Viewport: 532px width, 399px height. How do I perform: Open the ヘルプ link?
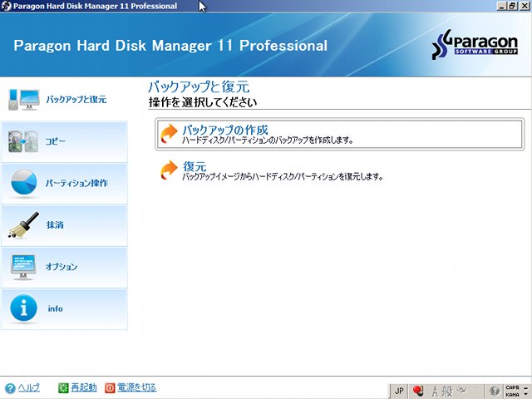pyautogui.click(x=28, y=387)
